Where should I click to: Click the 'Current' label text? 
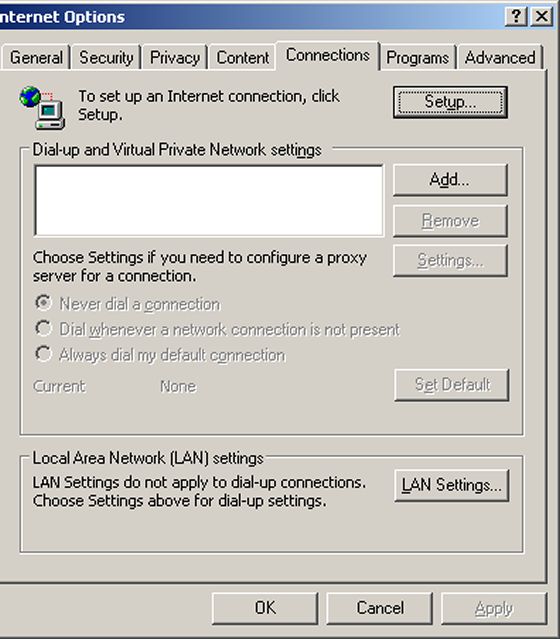(x=60, y=386)
